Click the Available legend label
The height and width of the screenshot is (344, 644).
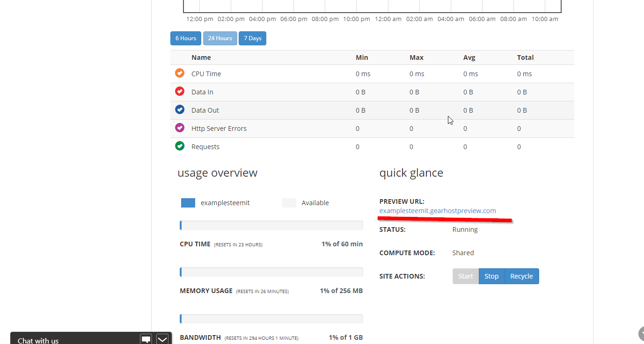point(315,203)
